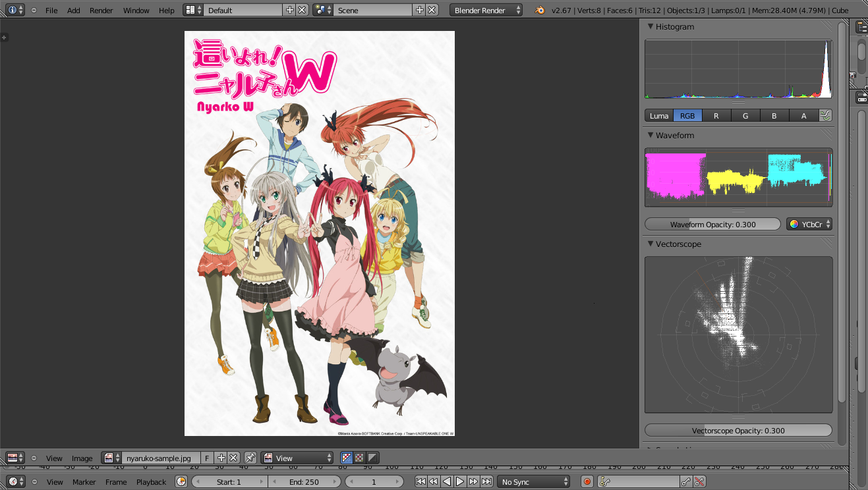Screen dimensions: 868x490
Task: Open the image editor type selector
Action: (x=15, y=458)
